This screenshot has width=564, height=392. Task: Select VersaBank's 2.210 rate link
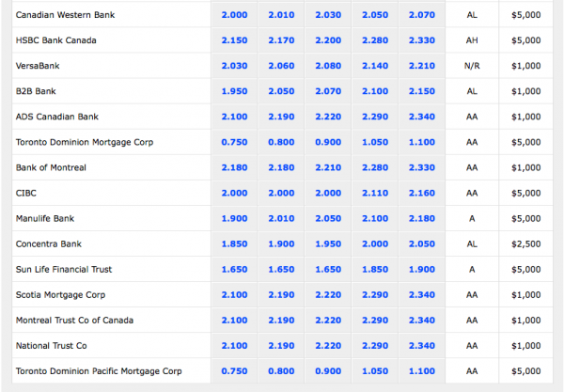pyautogui.click(x=422, y=66)
